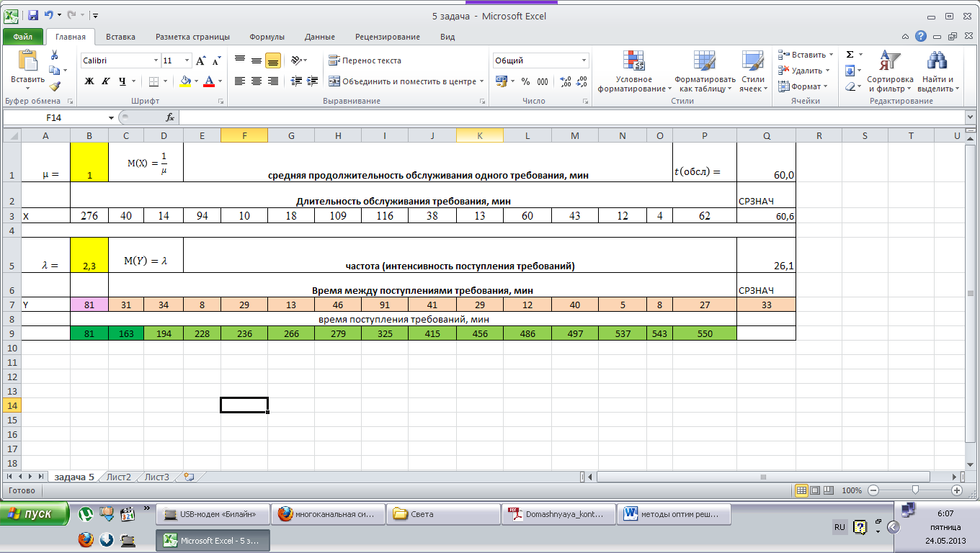Increase font size with the large A icon

click(x=201, y=60)
